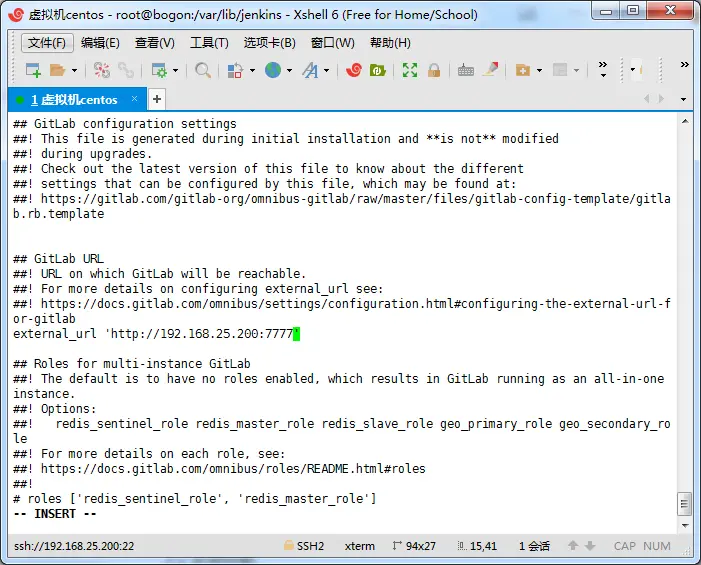The width and height of the screenshot is (701, 565).
Task: Click the color scheme squares icon
Action: 235,70
